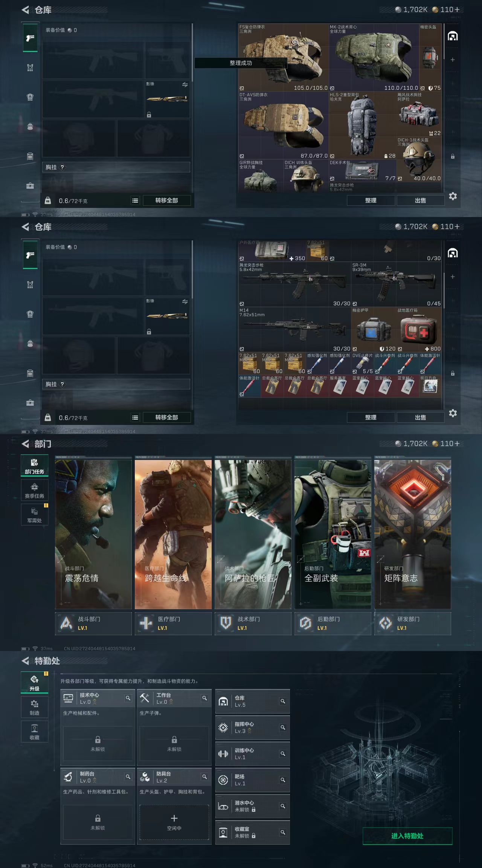Click the 靶场 target icon
Image resolution: width=482 pixels, height=868 pixels.
click(x=223, y=780)
